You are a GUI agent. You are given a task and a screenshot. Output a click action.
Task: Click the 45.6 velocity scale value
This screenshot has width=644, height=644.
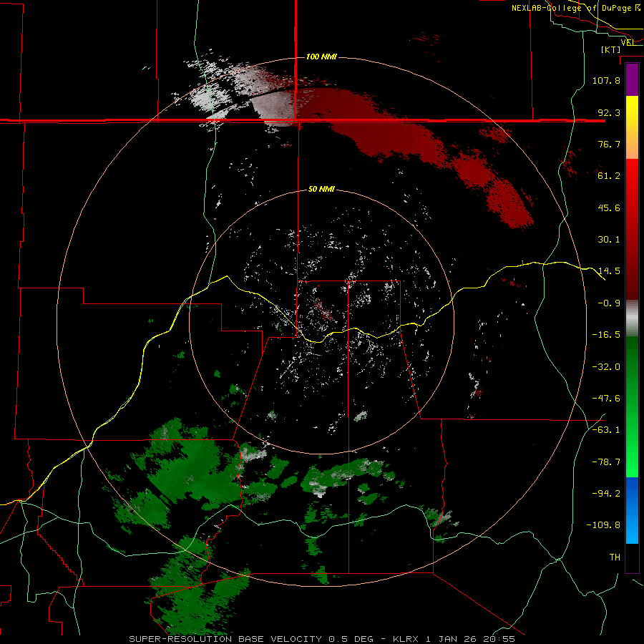coord(609,208)
